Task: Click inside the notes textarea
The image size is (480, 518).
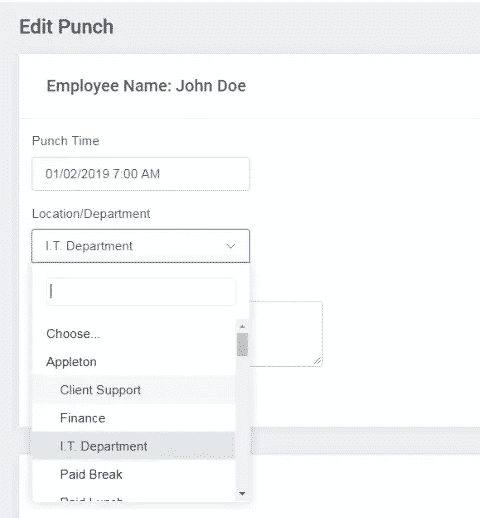Action: click(286, 334)
